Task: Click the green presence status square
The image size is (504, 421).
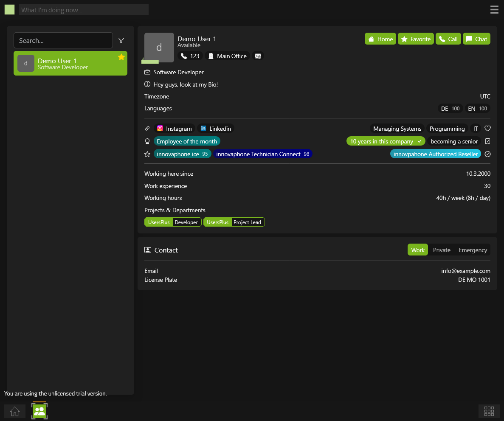Action: pos(9,10)
